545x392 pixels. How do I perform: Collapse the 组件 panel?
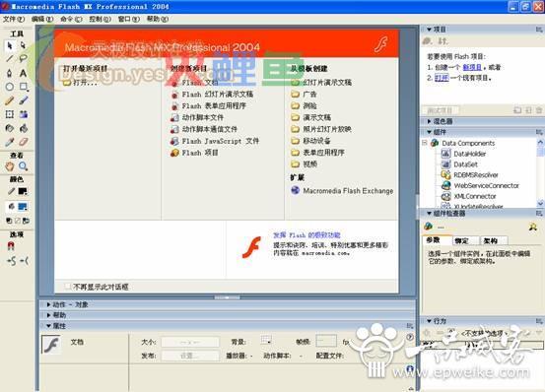430,132
